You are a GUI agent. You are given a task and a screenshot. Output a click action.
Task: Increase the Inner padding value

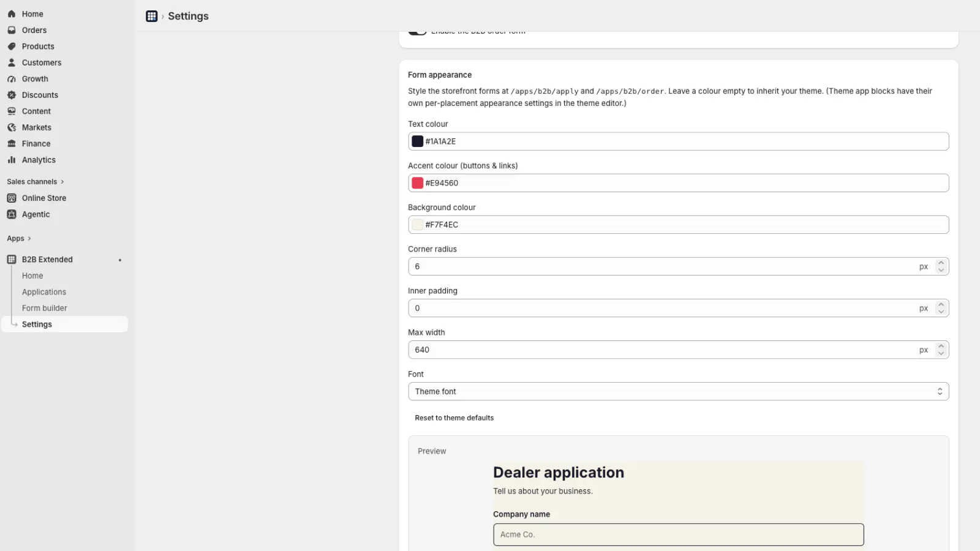point(941,305)
